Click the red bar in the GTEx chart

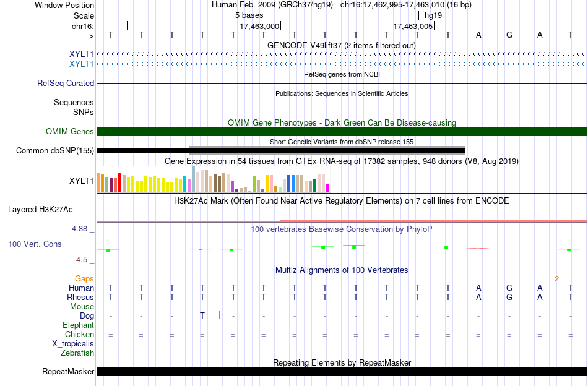click(x=119, y=183)
